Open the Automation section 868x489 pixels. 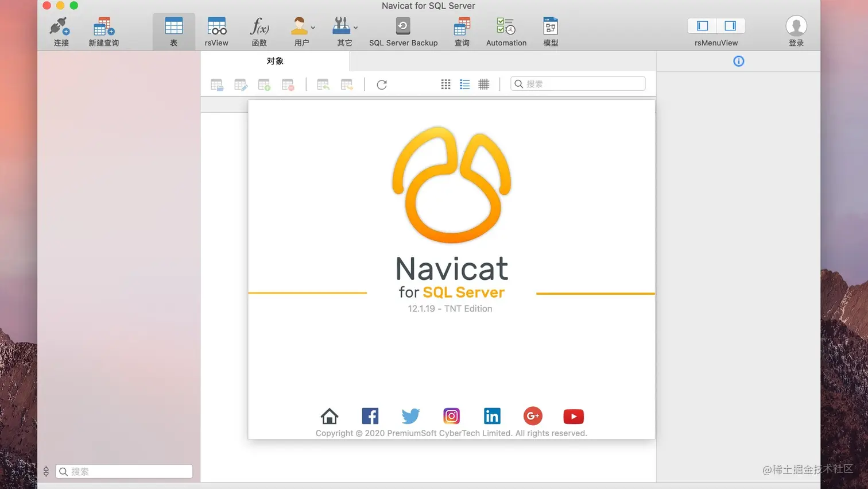click(506, 31)
